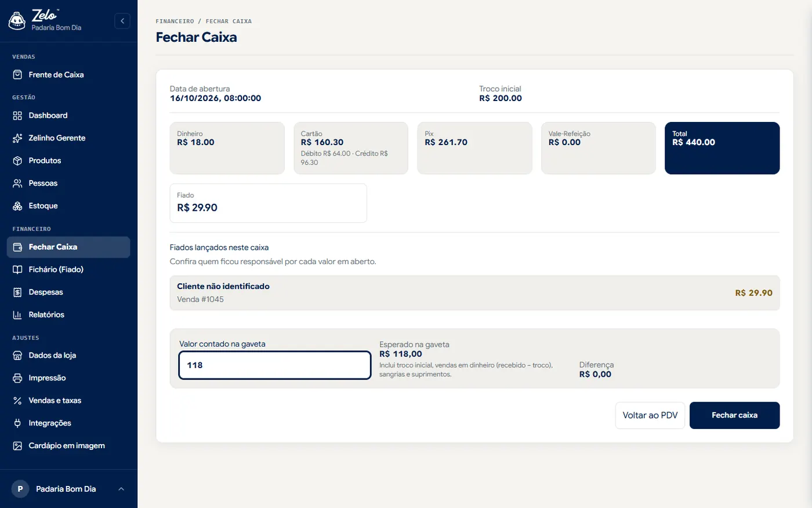Click the Cliente não identificado fiado row

(x=474, y=293)
